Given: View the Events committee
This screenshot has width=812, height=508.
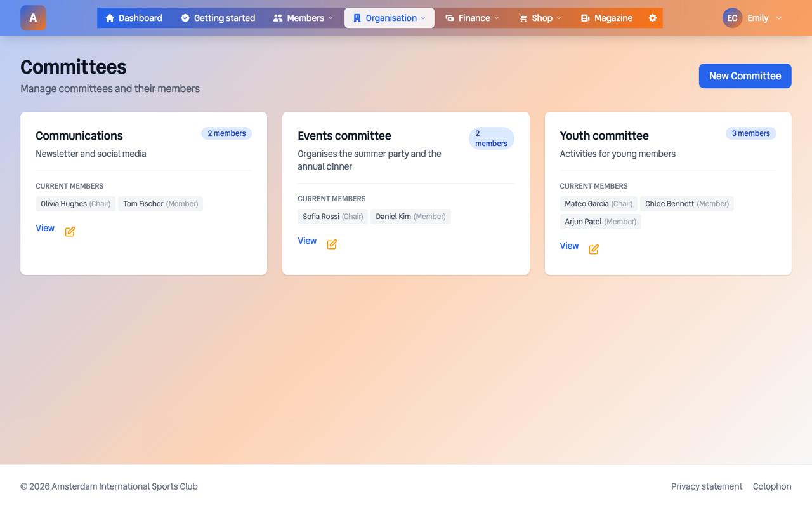Looking at the screenshot, I should click(x=307, y=241).
